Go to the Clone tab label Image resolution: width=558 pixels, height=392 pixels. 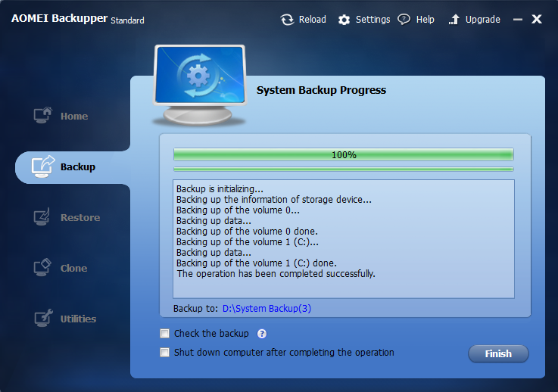click(73, 268)
